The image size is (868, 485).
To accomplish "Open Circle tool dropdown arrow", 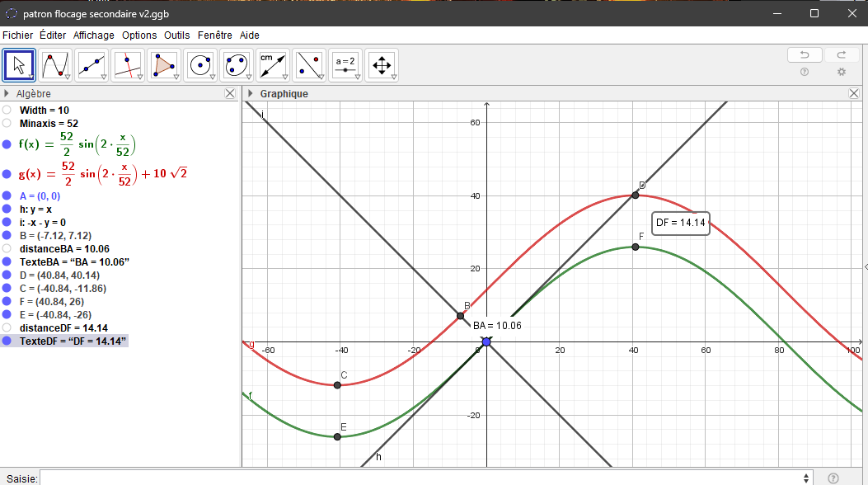I will pyautogui.click(x=213, y=78).
